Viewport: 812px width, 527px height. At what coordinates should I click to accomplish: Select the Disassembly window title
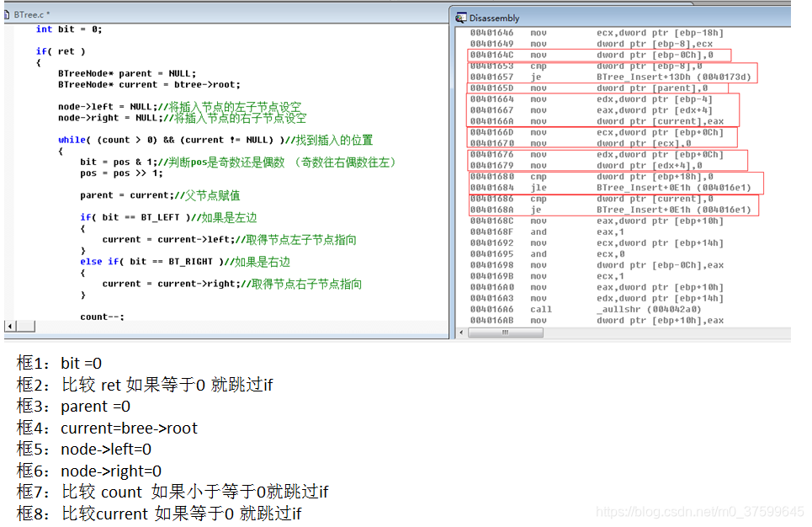click(494, 19)
